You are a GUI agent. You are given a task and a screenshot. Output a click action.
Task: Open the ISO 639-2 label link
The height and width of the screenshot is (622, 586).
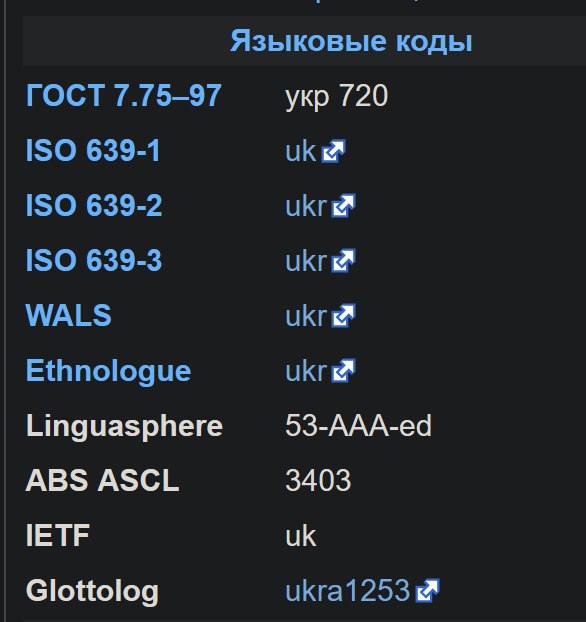coord(94,205)
